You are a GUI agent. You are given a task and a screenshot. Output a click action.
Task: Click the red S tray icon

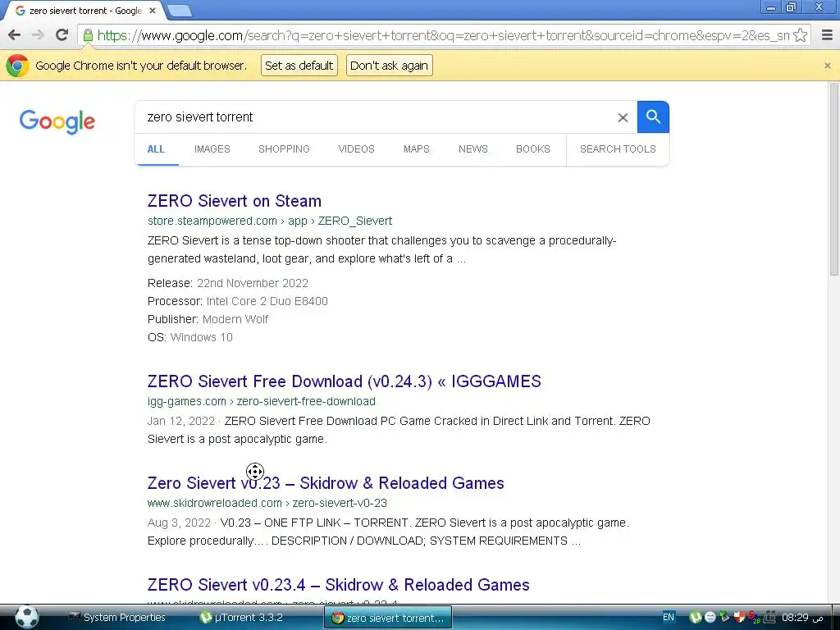754,617
